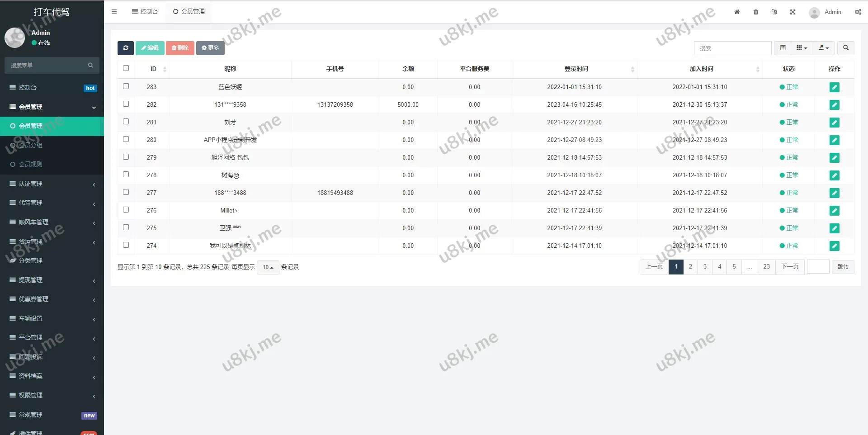
Task: Open 会员分组 in sidebar menu
Action: pos(31,145)
